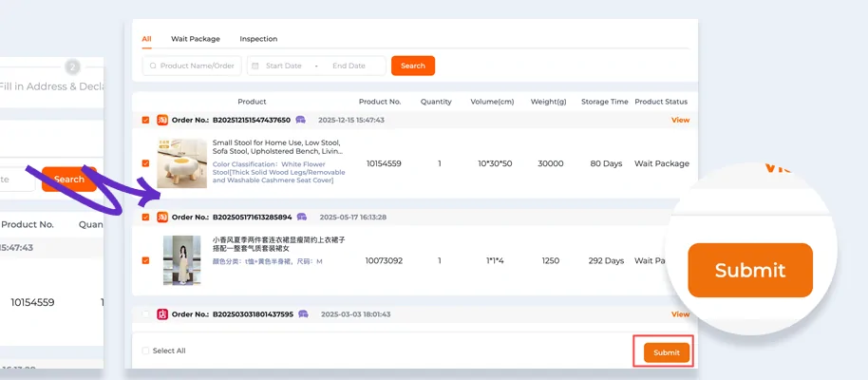The image size is (868, 380).
Task: Click red shop icon of order B202503031801437595
Action: 162,314
